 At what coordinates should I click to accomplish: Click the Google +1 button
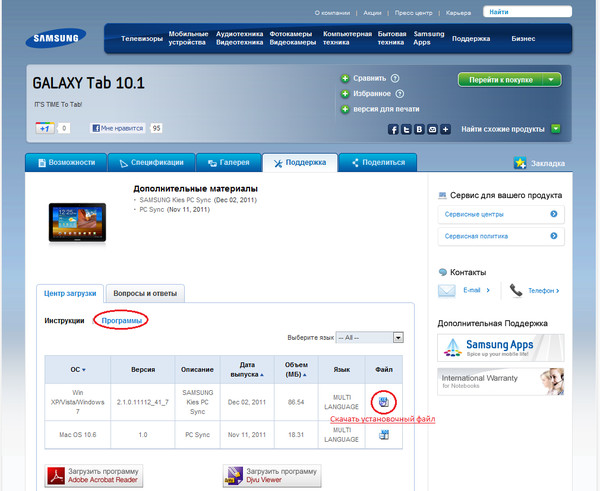(x=45, y=128)
